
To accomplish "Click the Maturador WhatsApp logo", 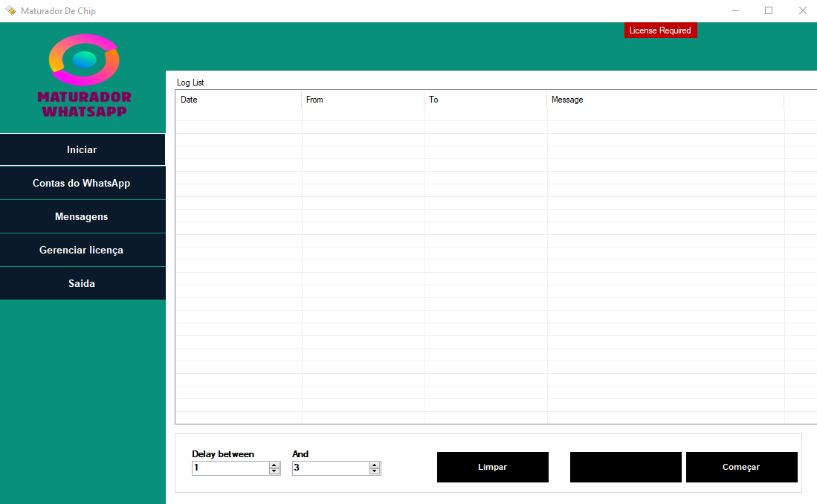I will pos(84,76).
